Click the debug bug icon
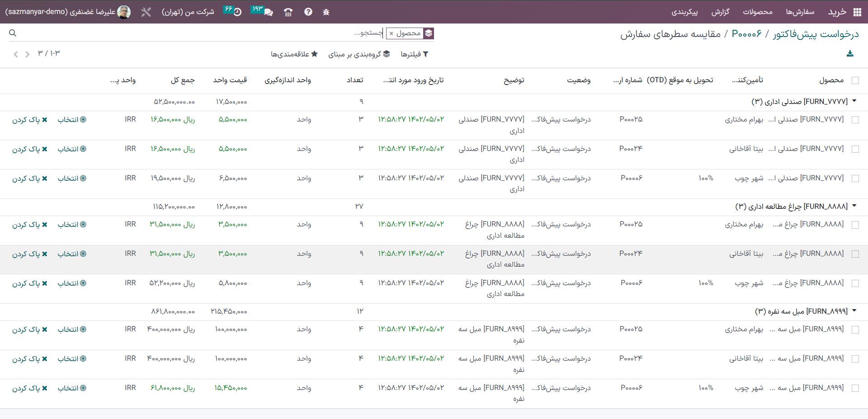868x419 pixels. point(326,12)
